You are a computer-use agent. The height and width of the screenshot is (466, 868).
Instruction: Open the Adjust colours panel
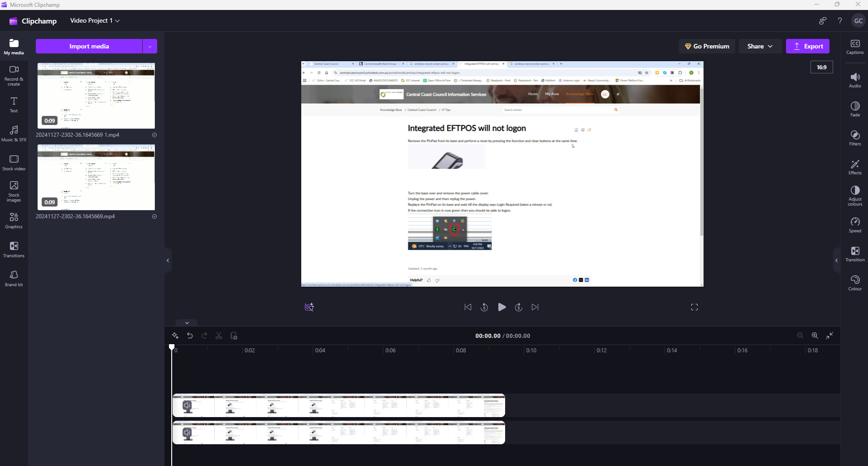click(855, 196)
